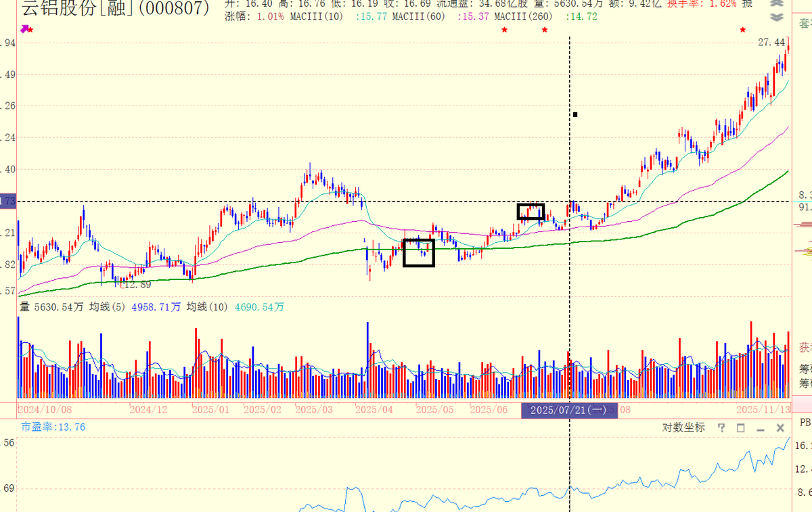Click the cyan value 15.77
This screenshot has height=512, width=812.
pyautogui.click(x=371, y=16)
